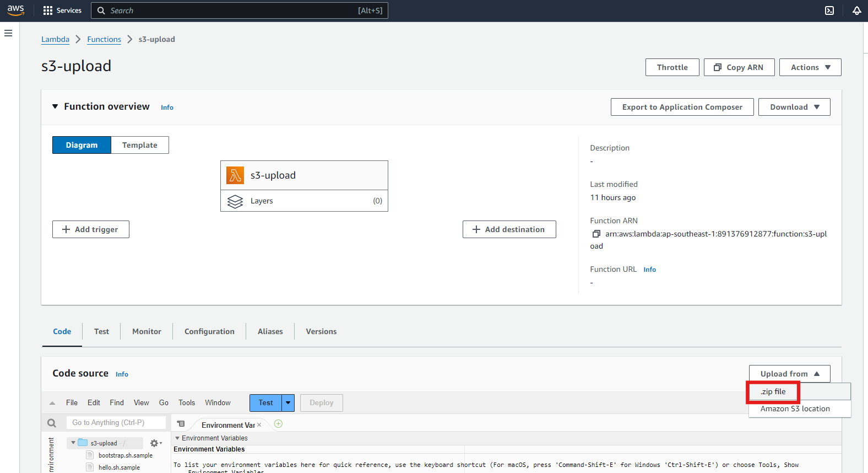Open the AWS home logo
868x473 pixels.
(x=15, y=10)
